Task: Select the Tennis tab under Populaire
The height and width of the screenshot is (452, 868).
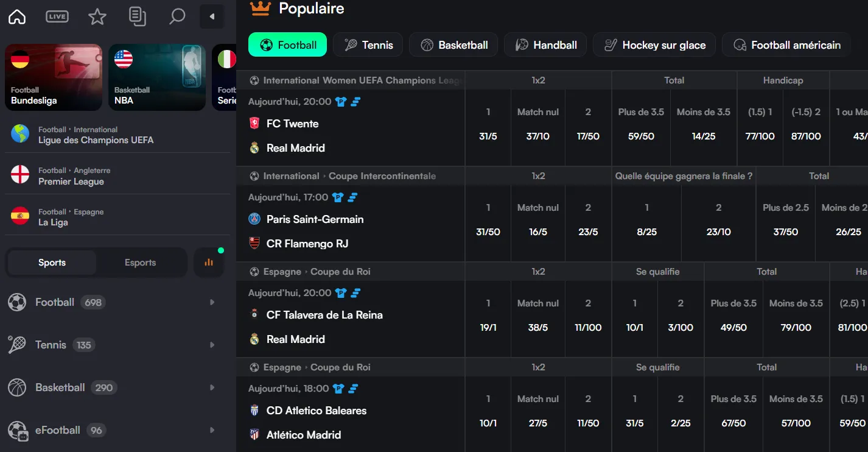Action: click(x=368, y=45)
